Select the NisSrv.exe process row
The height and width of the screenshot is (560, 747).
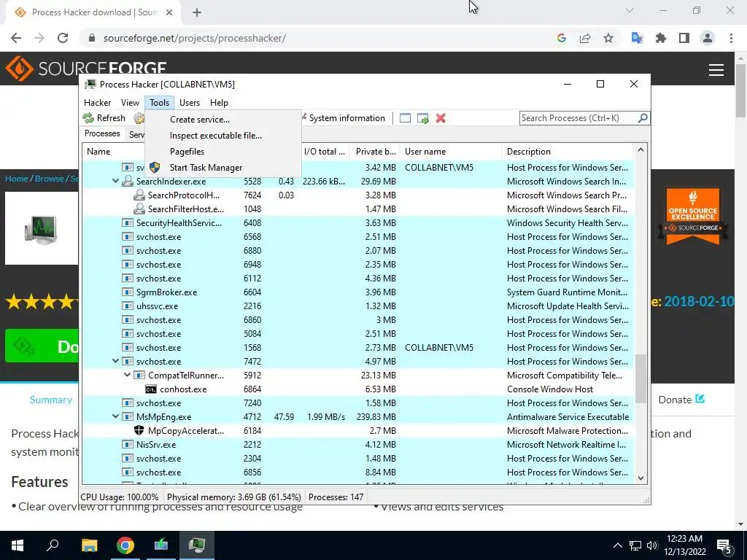click(x=357, y=444)
